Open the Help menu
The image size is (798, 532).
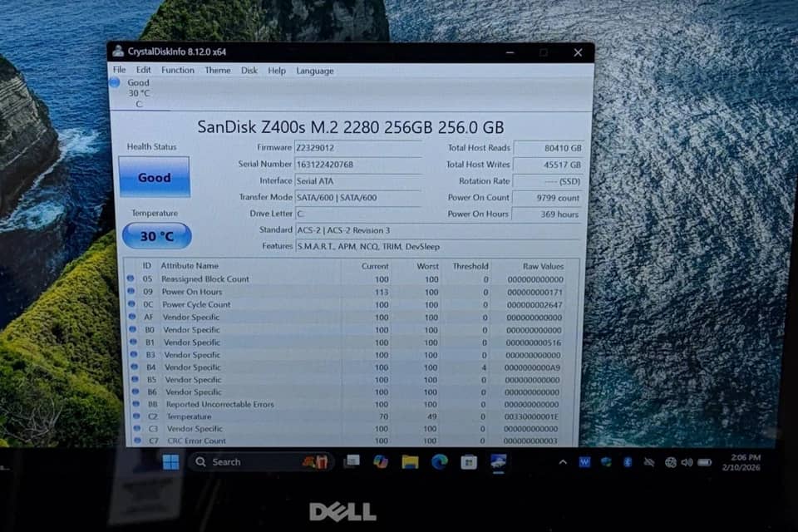tap(276, 71)
